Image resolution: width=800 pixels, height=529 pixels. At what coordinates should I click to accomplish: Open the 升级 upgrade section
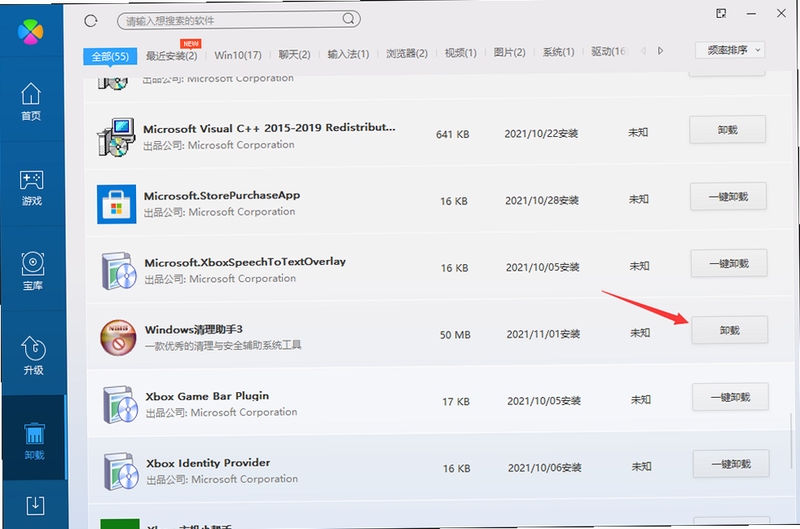[x=34, y=356]
